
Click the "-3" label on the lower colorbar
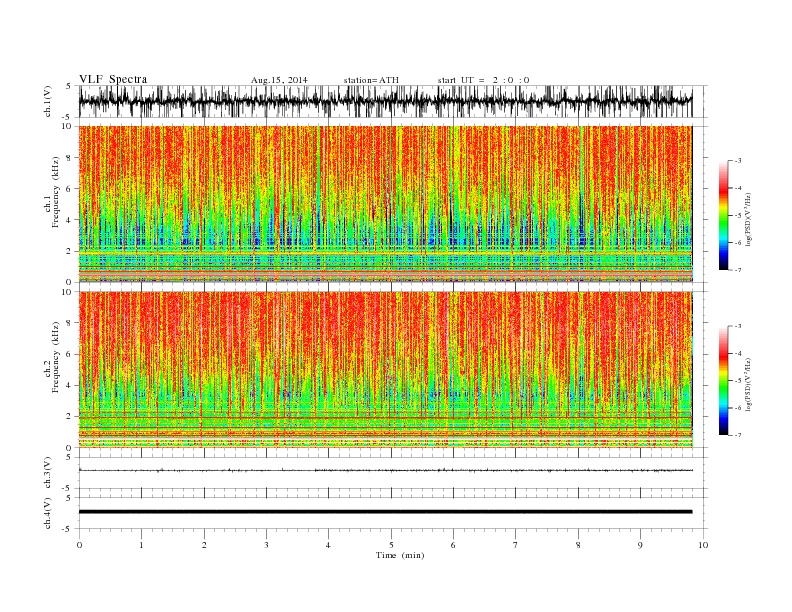[738, 326]
